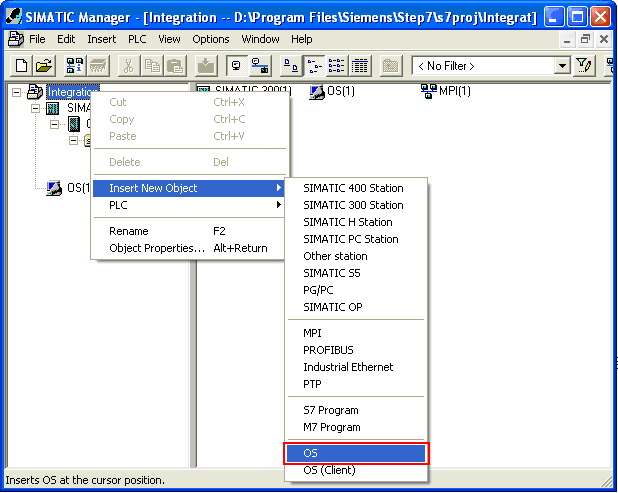Image resolution: width=618 pixels, height=493 pixels.
Task: Insert a PTP subnet
Action: tap(356, 384)
